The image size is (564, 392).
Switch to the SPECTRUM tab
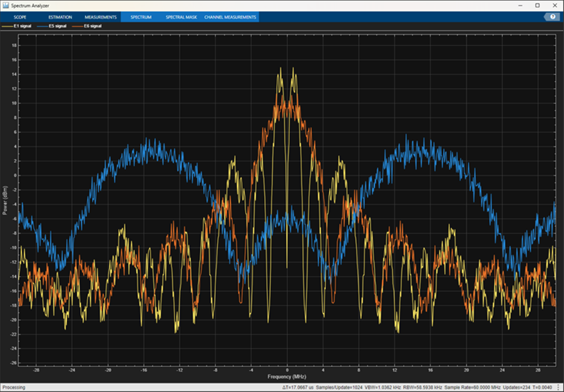pos(142,17)
